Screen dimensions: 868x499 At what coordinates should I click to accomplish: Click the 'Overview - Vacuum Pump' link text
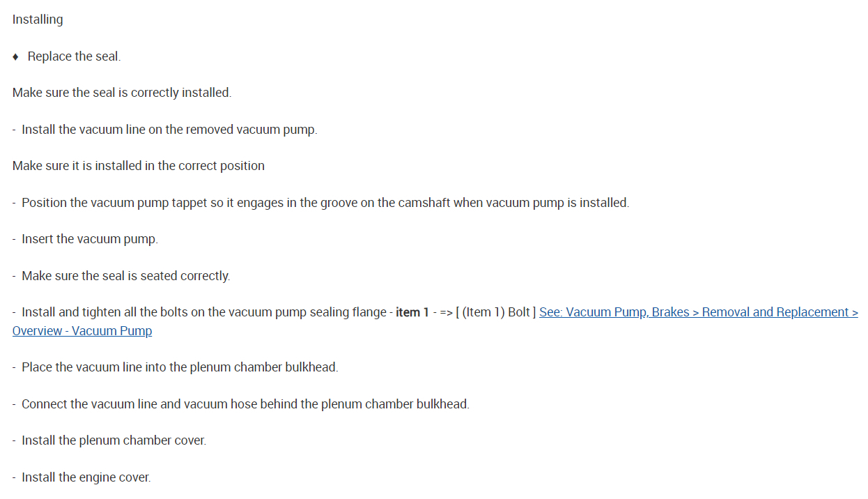click(82, 331)
